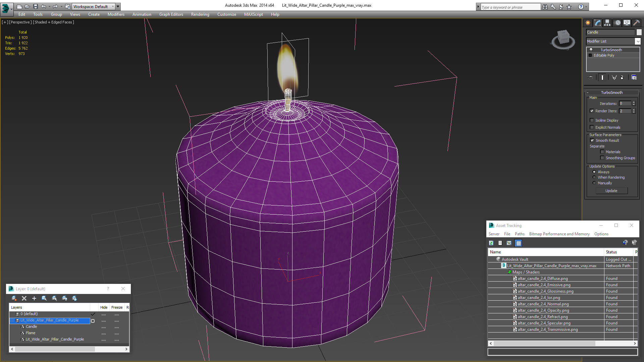
Task: Click the Freeze column header
Action: (117, 307)
